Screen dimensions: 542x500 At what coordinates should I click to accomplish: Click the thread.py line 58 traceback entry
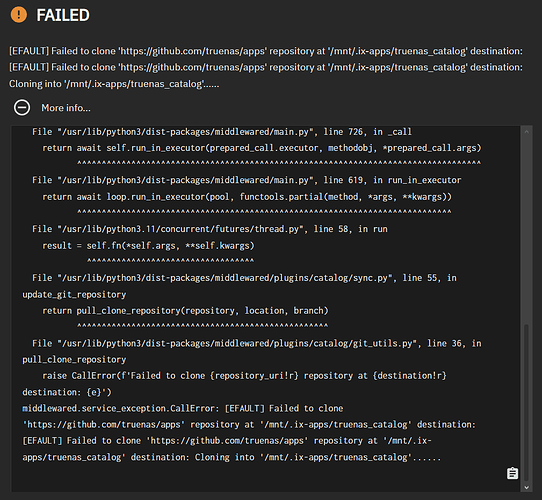point(209,229)
